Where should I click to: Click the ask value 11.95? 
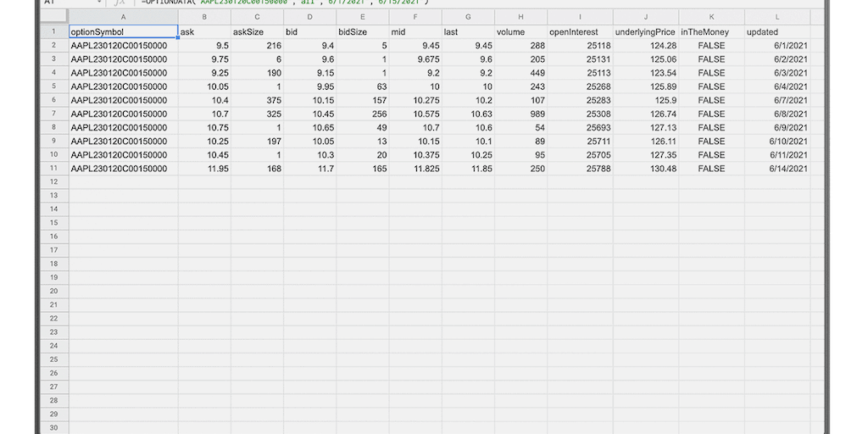(205, 169)
